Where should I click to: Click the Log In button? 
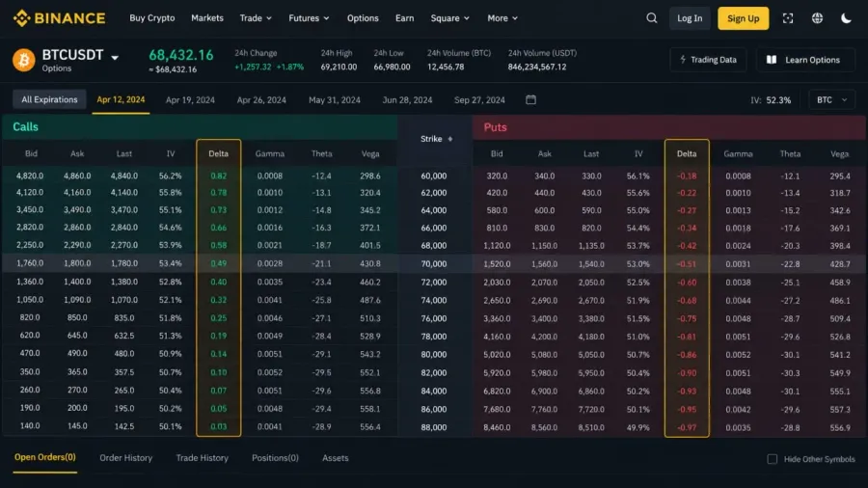coord(690,18)
